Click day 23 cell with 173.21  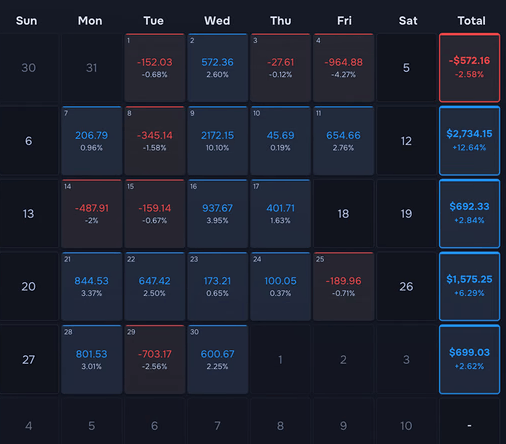coord(218,287)
